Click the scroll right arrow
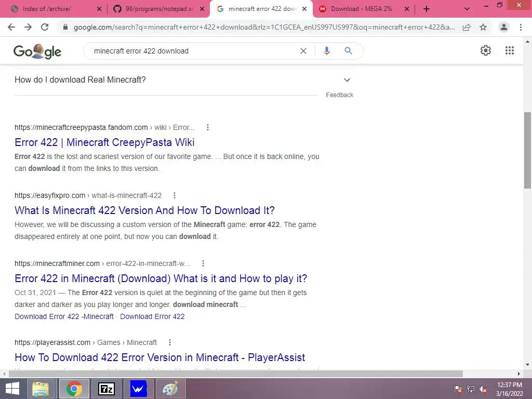The height and width of the screenshot is (399, 532). click(519, 374)
